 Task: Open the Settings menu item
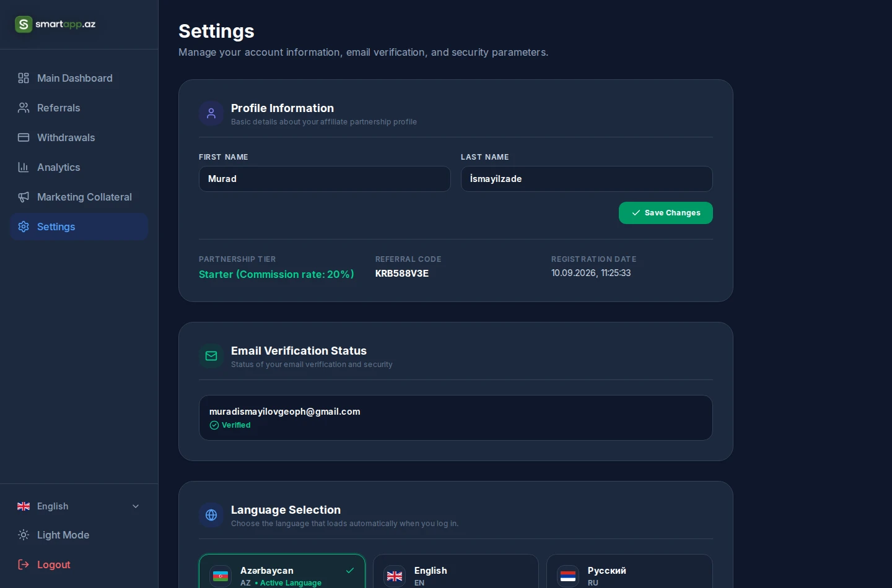pyautogui.click(x=79, y=227)
